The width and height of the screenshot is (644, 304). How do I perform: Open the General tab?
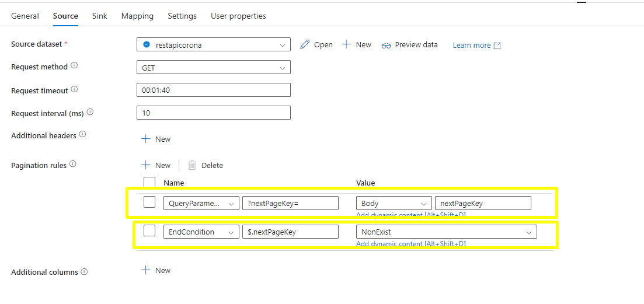point(25,16)
